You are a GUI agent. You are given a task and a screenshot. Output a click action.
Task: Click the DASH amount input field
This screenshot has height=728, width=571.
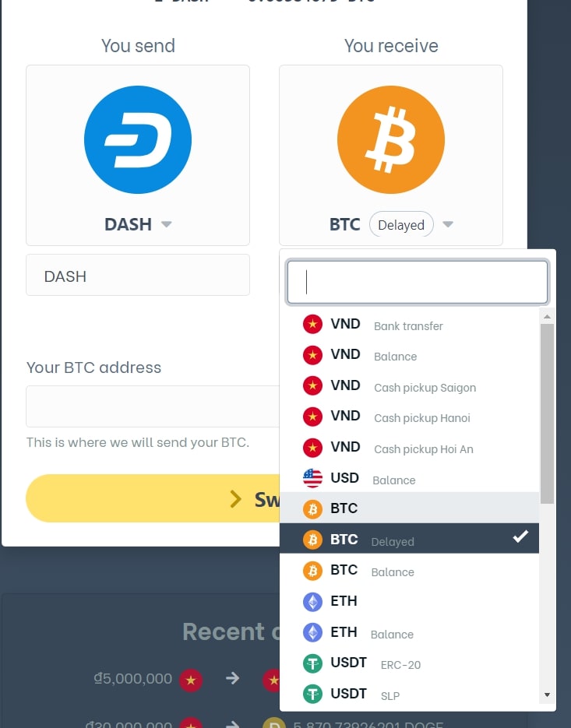(x=138, y=275)
